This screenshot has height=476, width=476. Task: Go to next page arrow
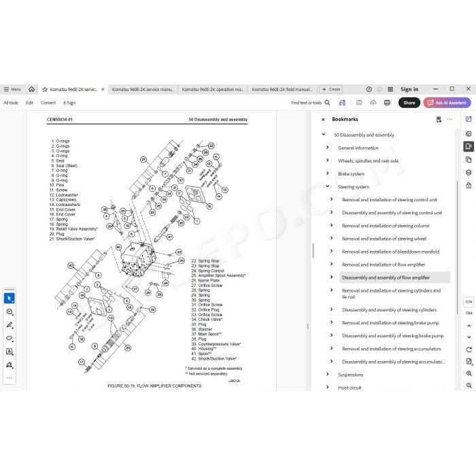coord(469,337)
